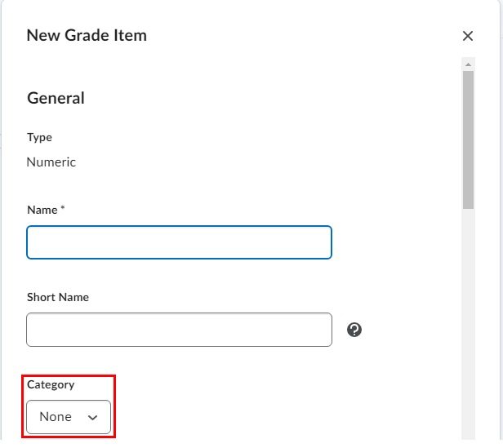The height and width of the screenshot is (448, 503).
Task: Click into the Short Name field
Action: [x=179, y=330]
